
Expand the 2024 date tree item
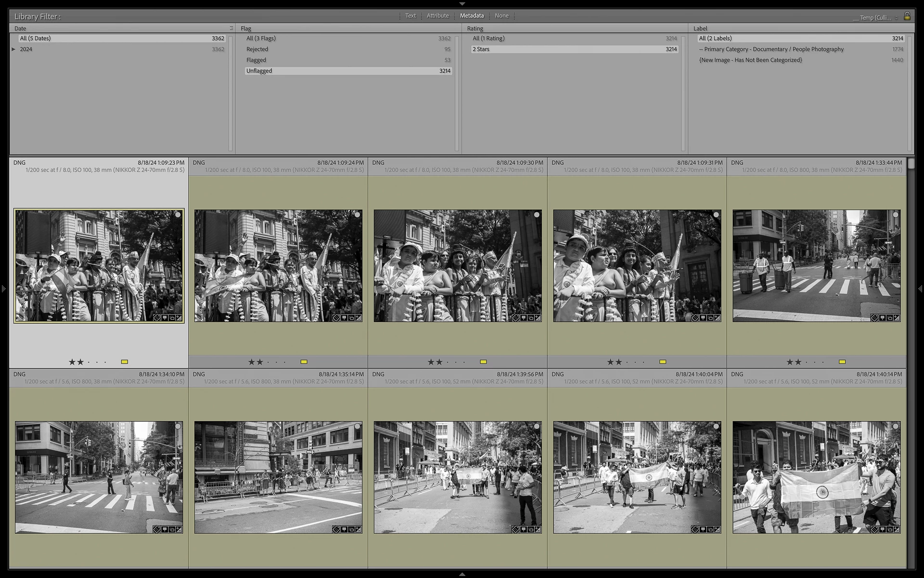13,49
